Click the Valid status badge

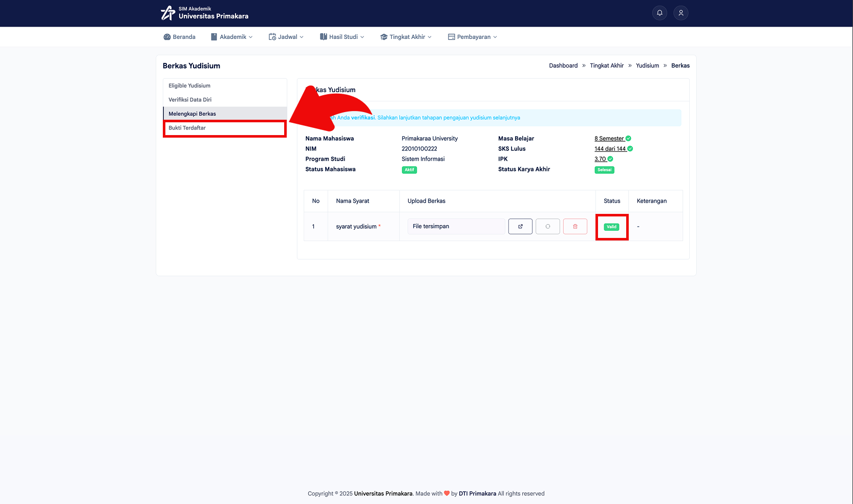tap(611, 227)
